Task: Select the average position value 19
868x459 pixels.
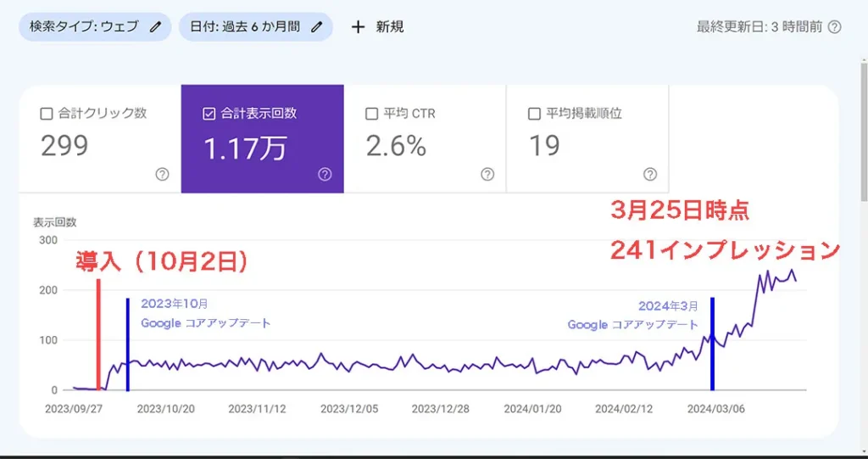Action: (544, 146)
